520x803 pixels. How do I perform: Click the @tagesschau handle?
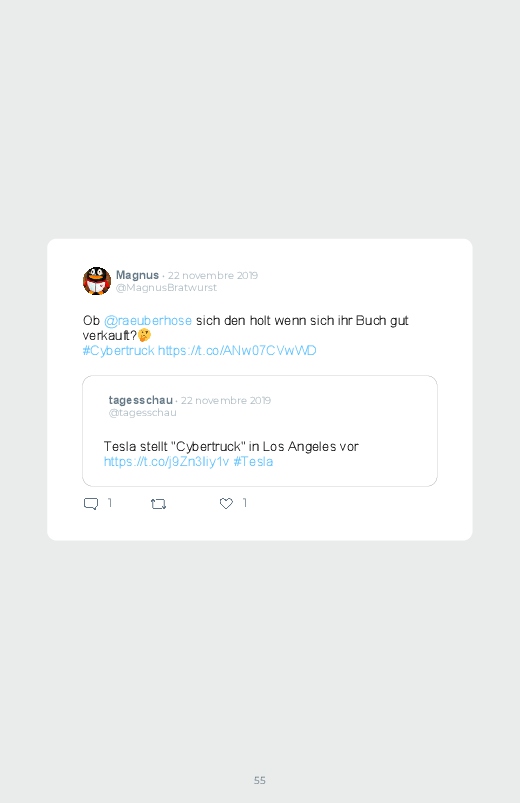click(x=142, y=413)
